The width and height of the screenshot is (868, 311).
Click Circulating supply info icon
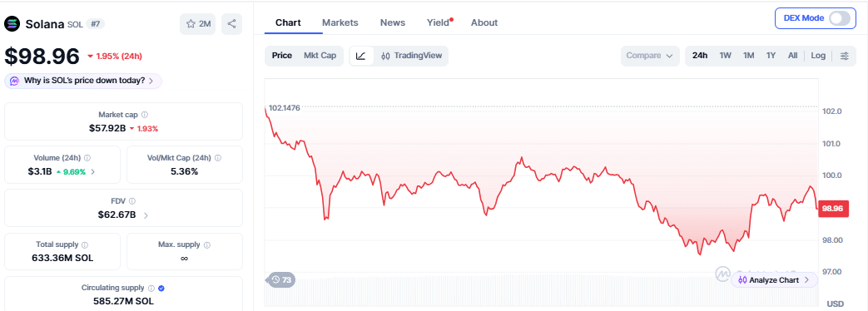(x=151, y=289)
